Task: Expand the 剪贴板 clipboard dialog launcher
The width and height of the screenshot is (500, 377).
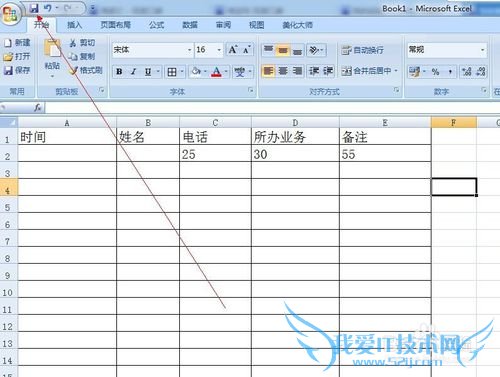Action: pyautogui.click(x=101, y=90)
